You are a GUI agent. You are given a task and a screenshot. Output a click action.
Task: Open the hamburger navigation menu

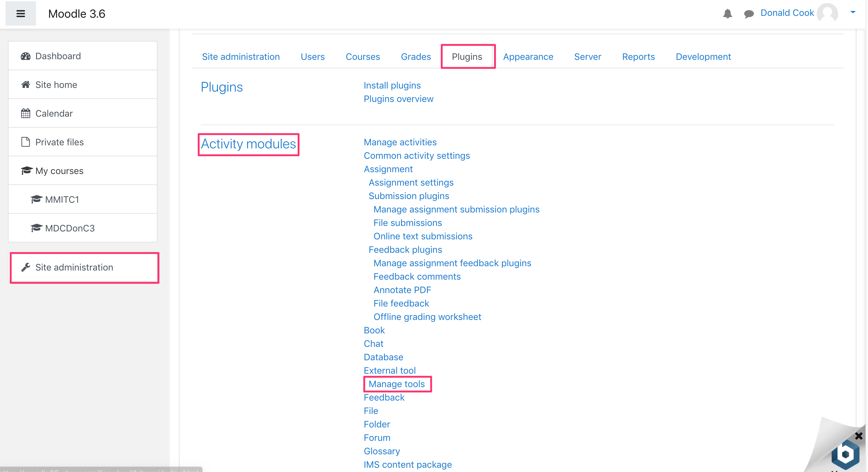coord(20,13)
